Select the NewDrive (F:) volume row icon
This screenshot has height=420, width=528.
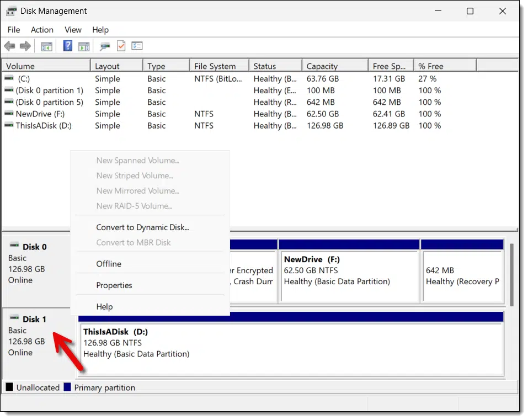(9, 114)
